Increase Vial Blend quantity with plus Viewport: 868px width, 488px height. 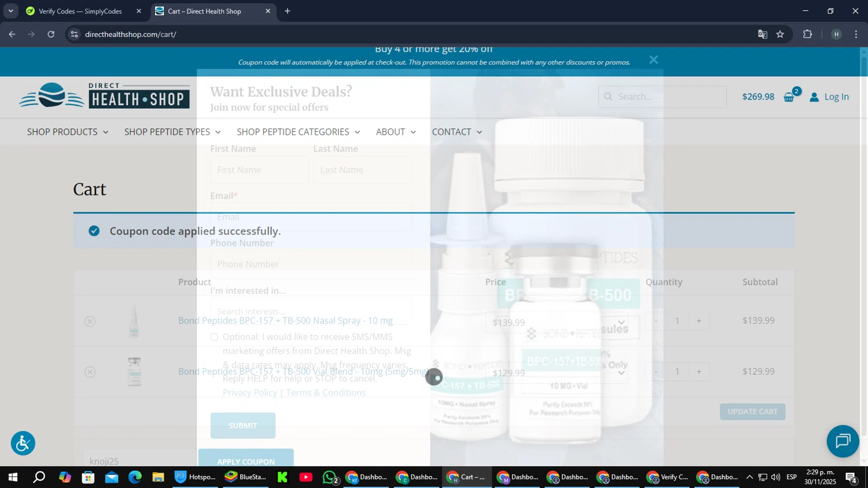click(x=699, y=372)
